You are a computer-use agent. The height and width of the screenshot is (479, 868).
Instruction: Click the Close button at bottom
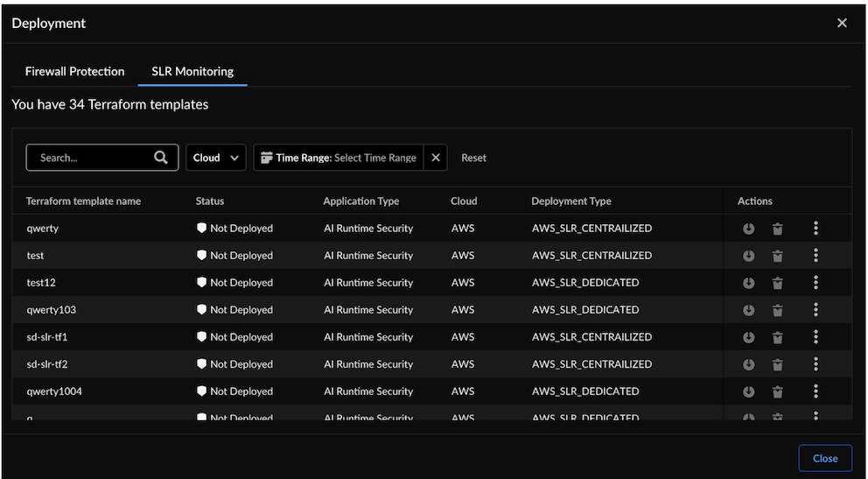coord(824,458)
